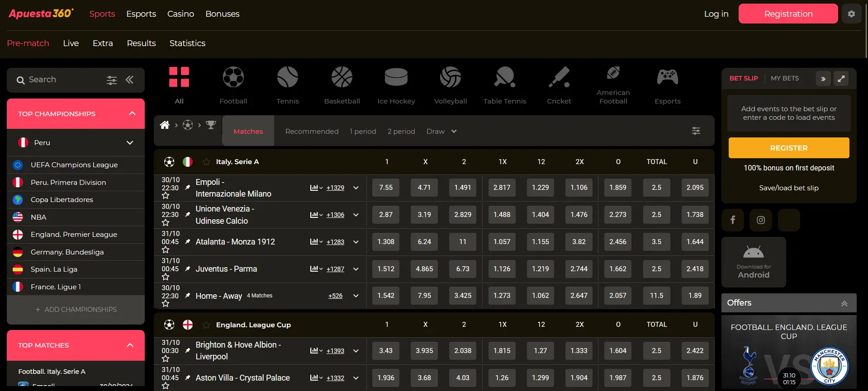Switch to the Results tab
This screenshot has width=868, height=391.
tap(141, 43)
